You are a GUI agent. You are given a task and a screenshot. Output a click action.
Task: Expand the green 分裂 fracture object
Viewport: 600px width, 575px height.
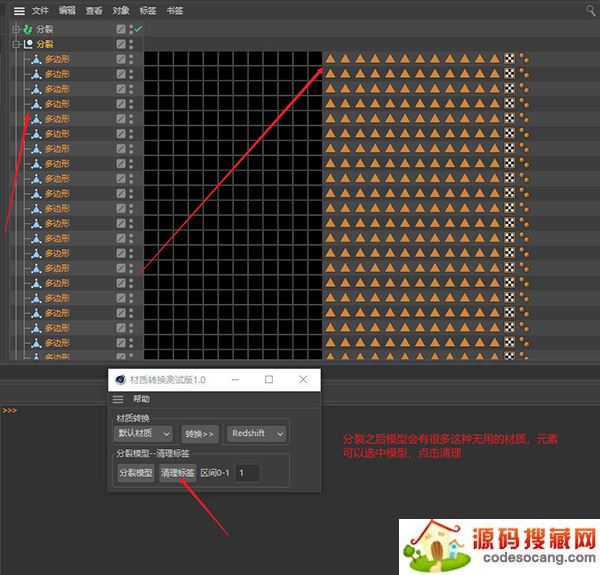[16, 29]
